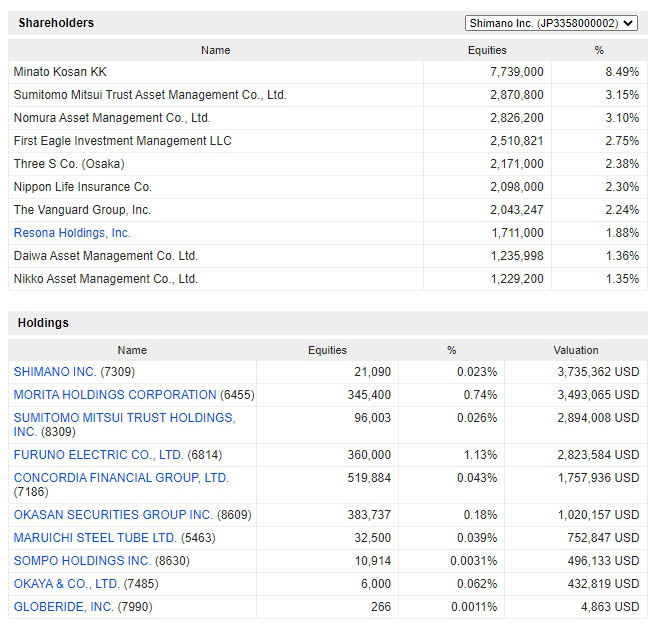Open CONCORDIA FINANCIAL GROUP link
The width and height of the screenshot is (658, 627).
coord(121,478)
